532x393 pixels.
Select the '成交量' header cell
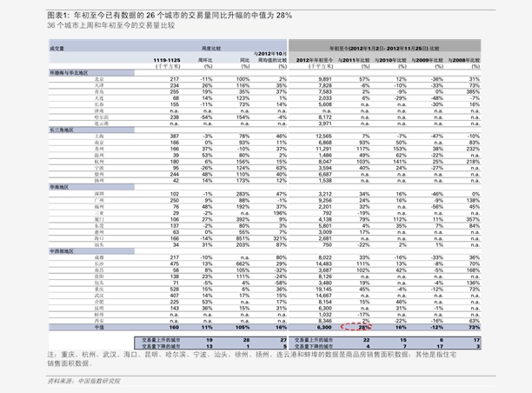(57, 49)
